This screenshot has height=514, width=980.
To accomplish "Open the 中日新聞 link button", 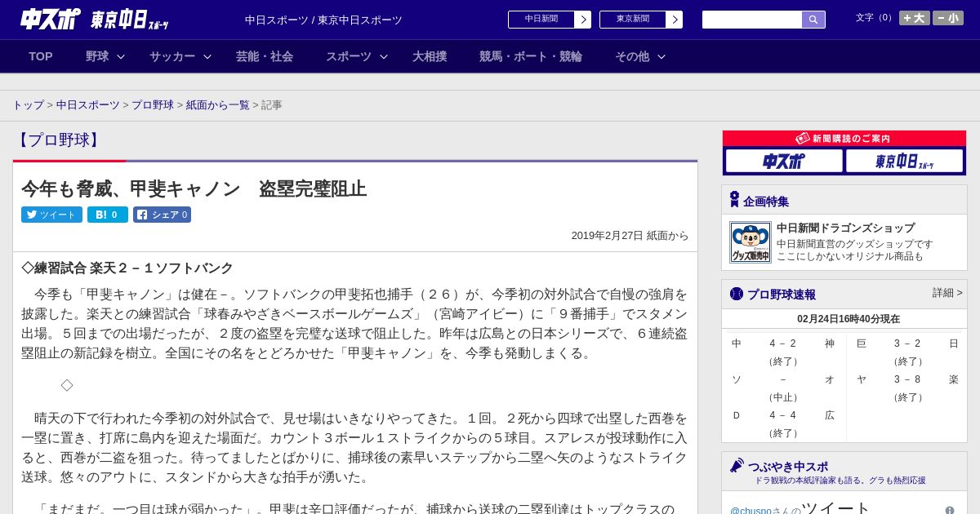I will point(541,20).
